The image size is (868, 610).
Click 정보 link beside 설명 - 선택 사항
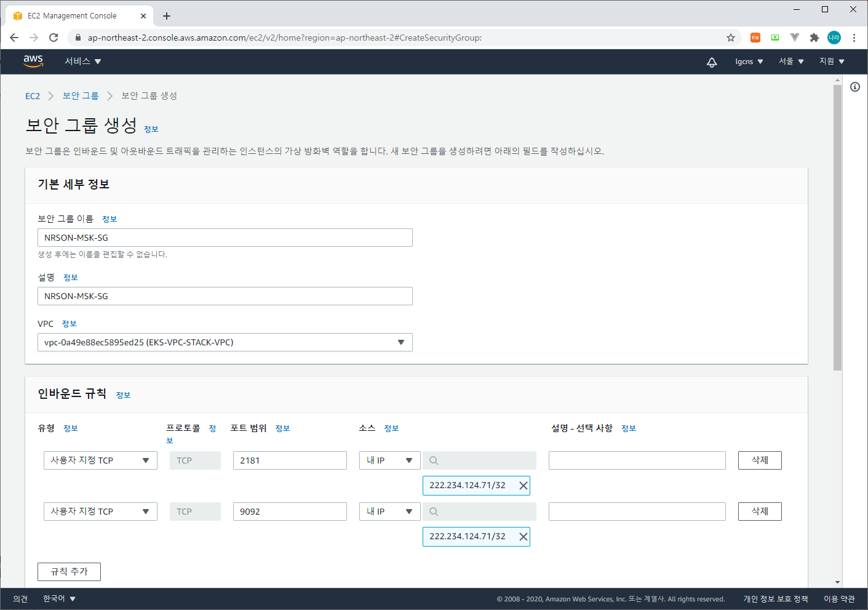click(x=629, y=428)
